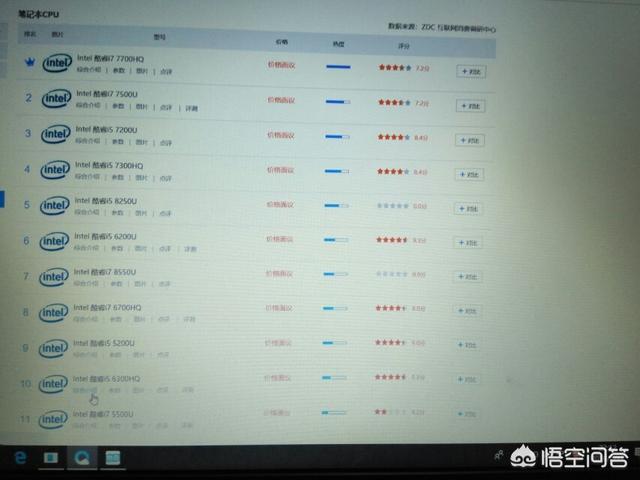640x480 pixels.
Task: Click Intel logo beside 酷睿i5 7300HQ
Action: 55,169
